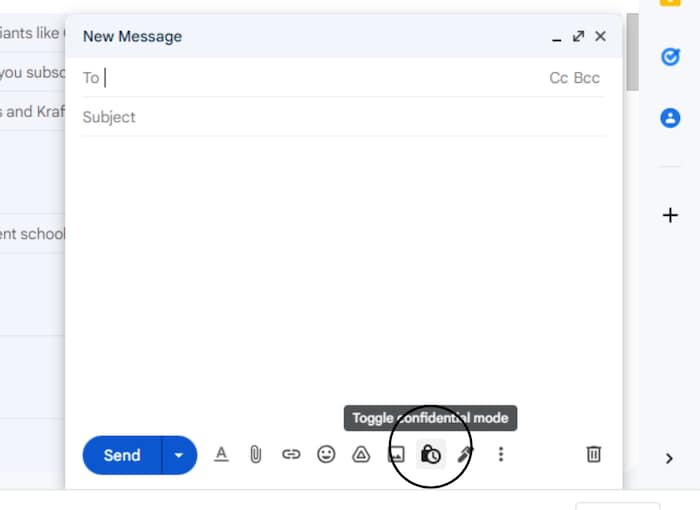Insert files using Google Drive icon
Image resolution: width=700 pixels, height=510 pixels.
(361, 454)
